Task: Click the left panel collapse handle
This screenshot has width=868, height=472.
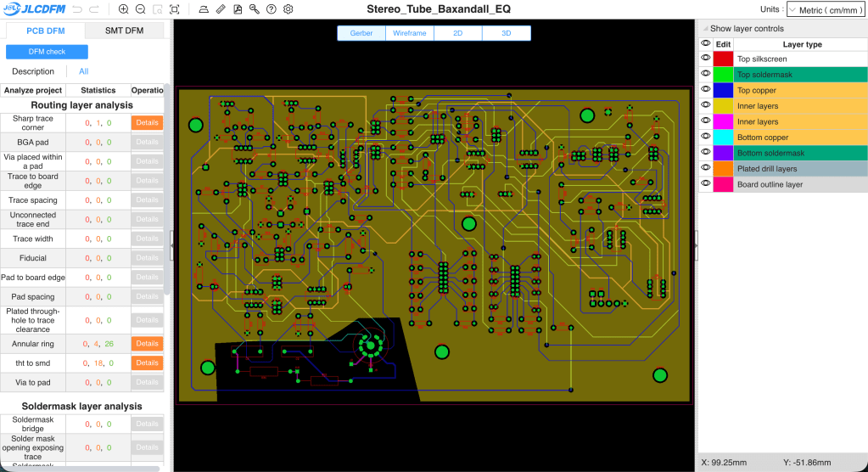Action: point(172,245)
